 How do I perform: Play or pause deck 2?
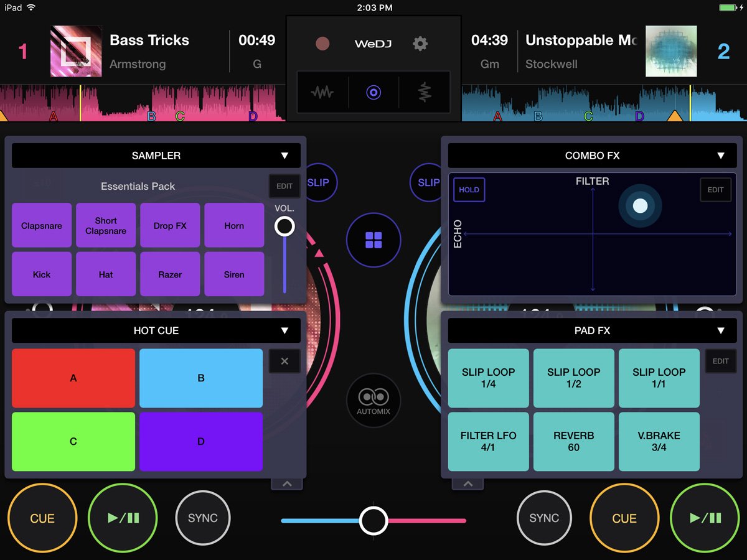(x=705, y=518)
